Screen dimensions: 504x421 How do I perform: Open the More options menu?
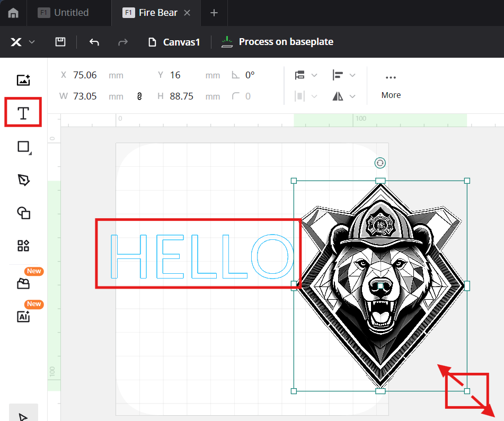tap(391, 87)
